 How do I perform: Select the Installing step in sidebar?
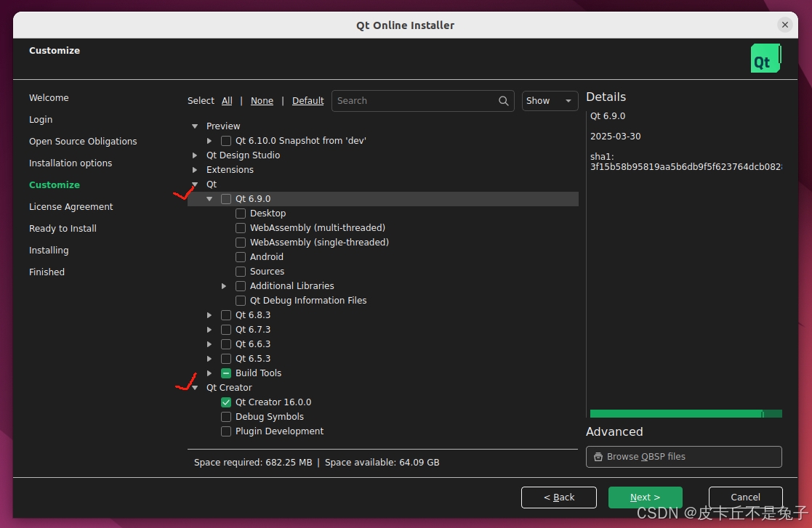[x=49, y=251]
